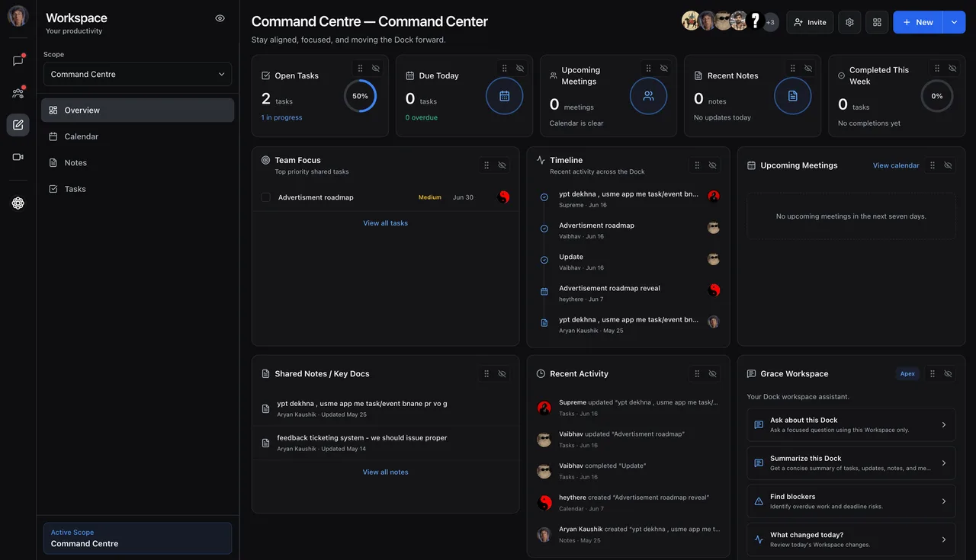Click the blue New button
Screen dimensions: 976x560
tap(918, 22)
